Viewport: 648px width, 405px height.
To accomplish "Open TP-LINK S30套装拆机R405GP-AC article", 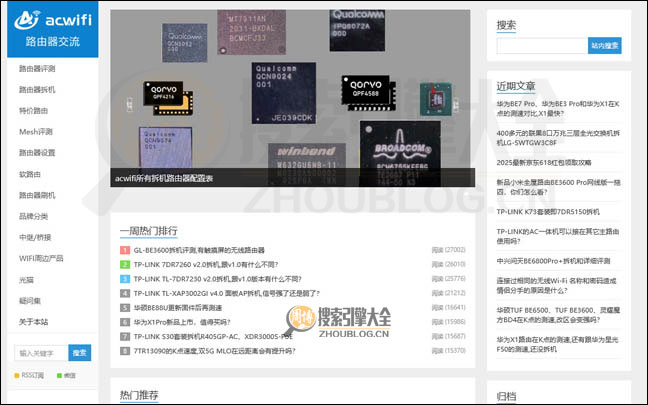I will pos(213,336).
